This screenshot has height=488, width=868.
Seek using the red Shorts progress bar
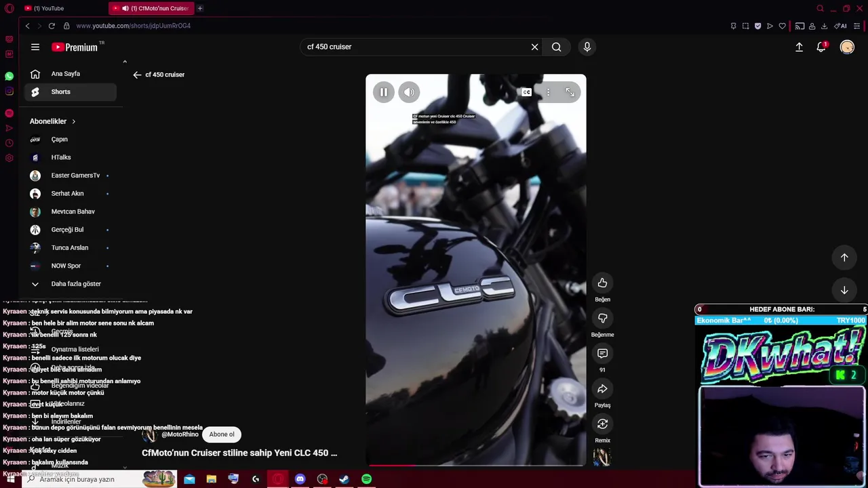pyautogui.click(x=476, y=465)
